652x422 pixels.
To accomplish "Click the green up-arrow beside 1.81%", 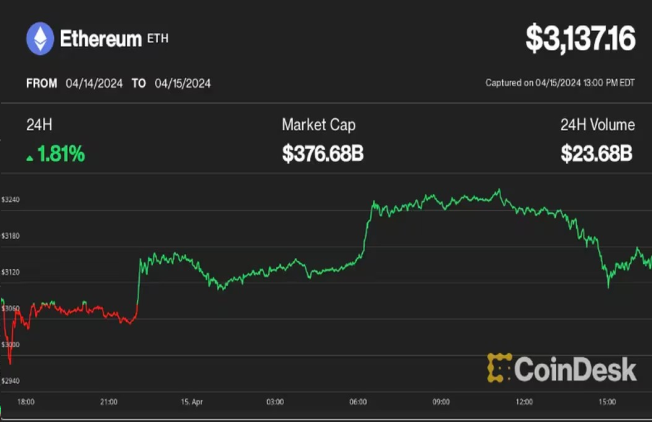I will point(30,158).
